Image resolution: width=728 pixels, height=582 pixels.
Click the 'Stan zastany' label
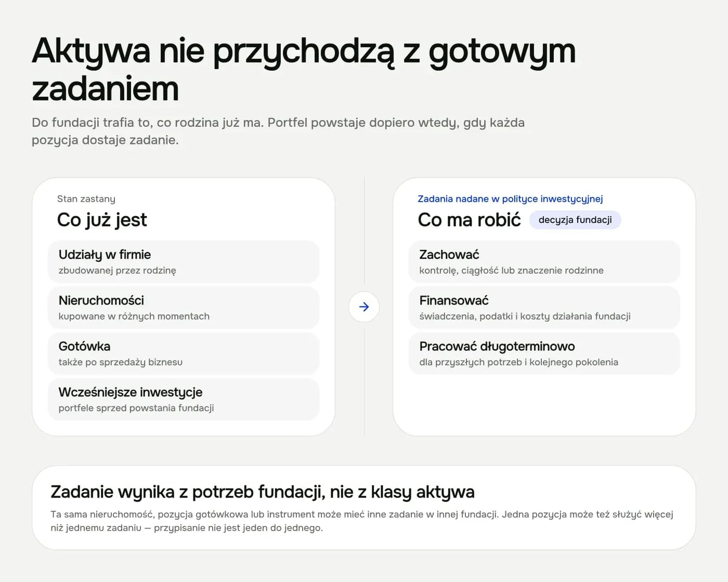click(x=86, y=199)
